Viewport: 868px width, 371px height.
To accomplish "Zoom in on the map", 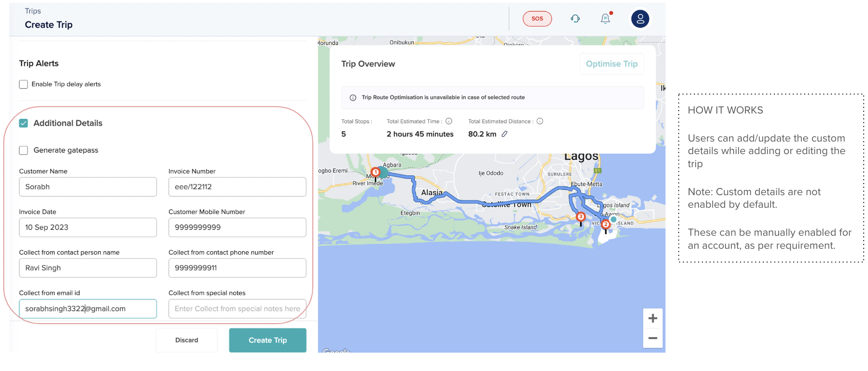I will click(x=652, y=318).
